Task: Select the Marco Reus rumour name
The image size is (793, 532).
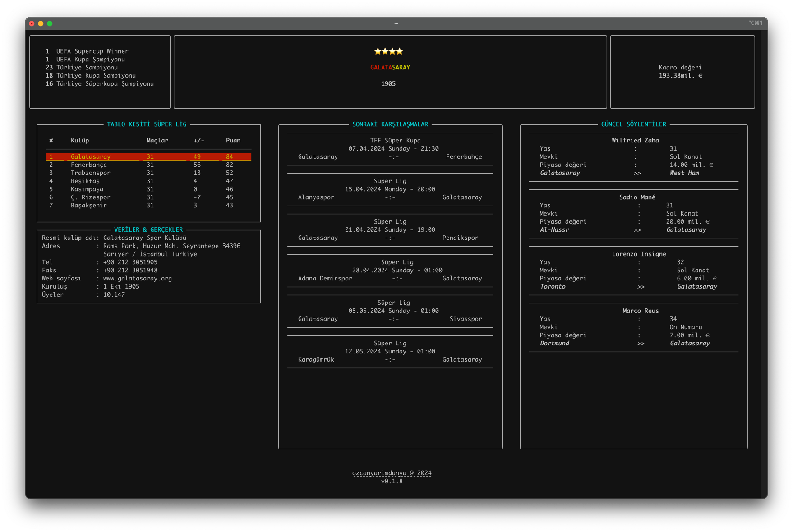Action: (641, 311)
